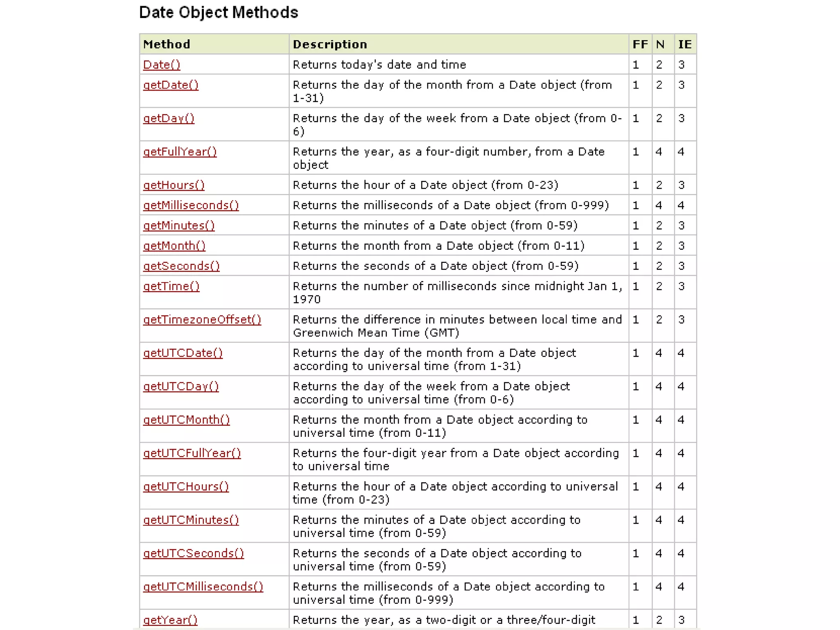
Task: Click the getUTCDay() link
Action: [181, 386]
